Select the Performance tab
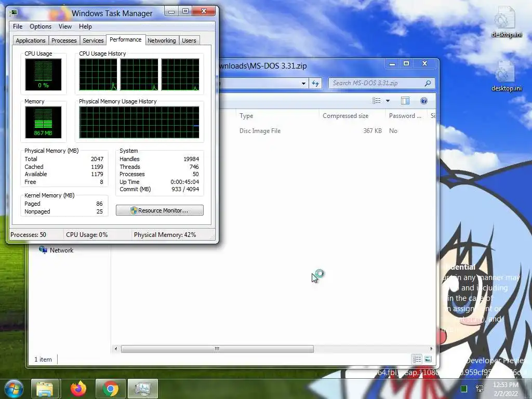Viewport: 532px width, 399px height. (126, 39)
